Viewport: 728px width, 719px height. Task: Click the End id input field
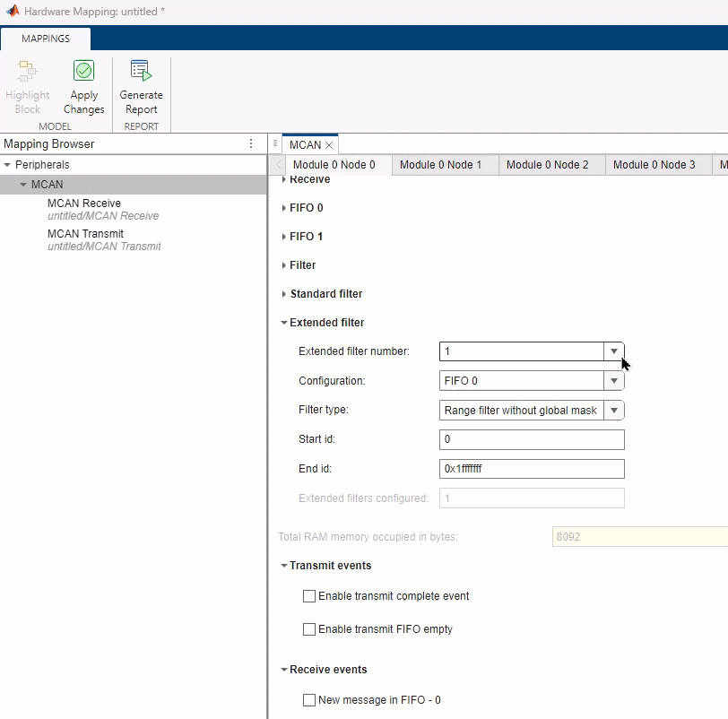[531, 468]
